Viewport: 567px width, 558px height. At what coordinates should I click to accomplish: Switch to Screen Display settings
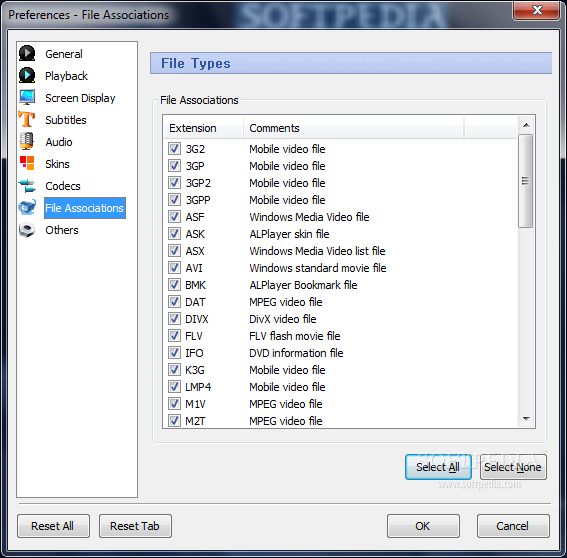pyautogui.click(x=80, y=98)
